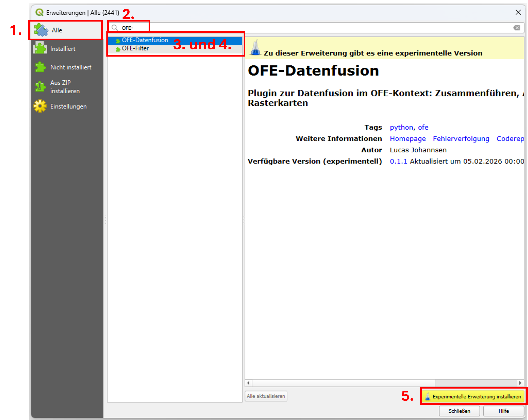528x420 pixels.
Task: Clear the plugin search field
Action: [517, 28]
